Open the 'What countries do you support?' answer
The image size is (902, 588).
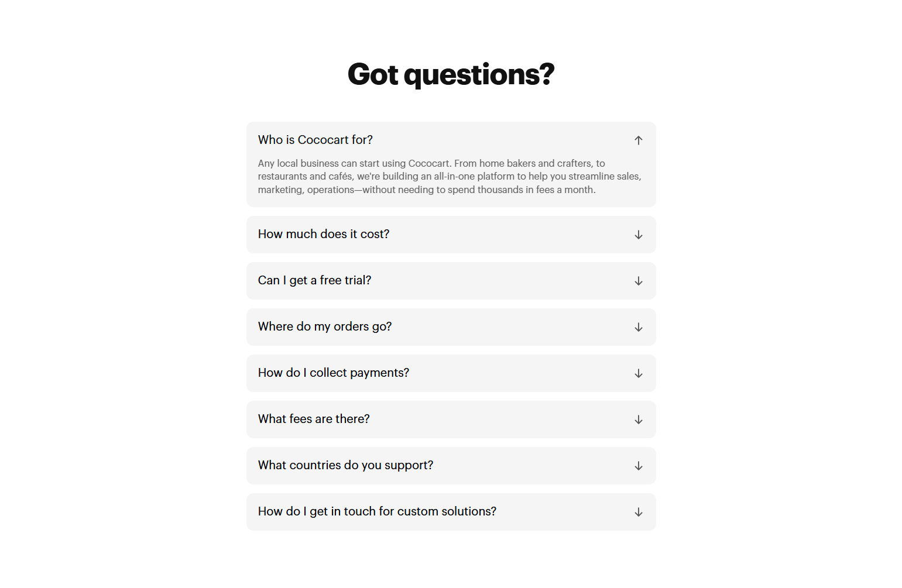tap(451, 466)
